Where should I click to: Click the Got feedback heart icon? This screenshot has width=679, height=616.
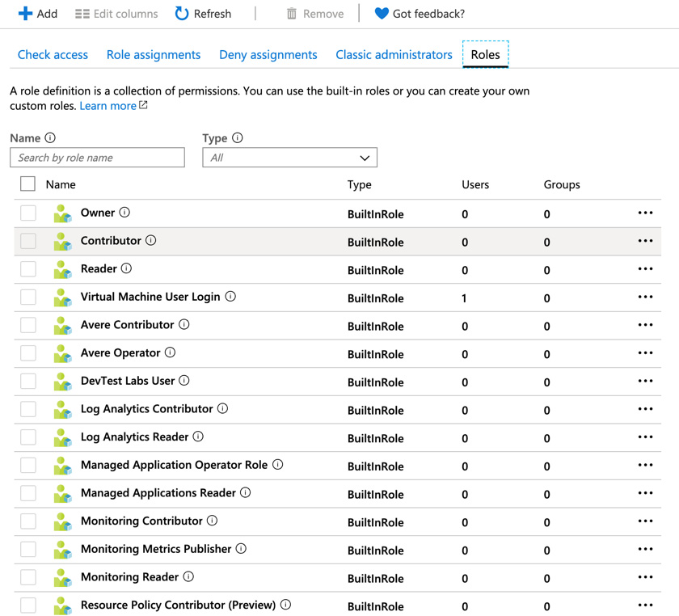(x=382, y=14)
